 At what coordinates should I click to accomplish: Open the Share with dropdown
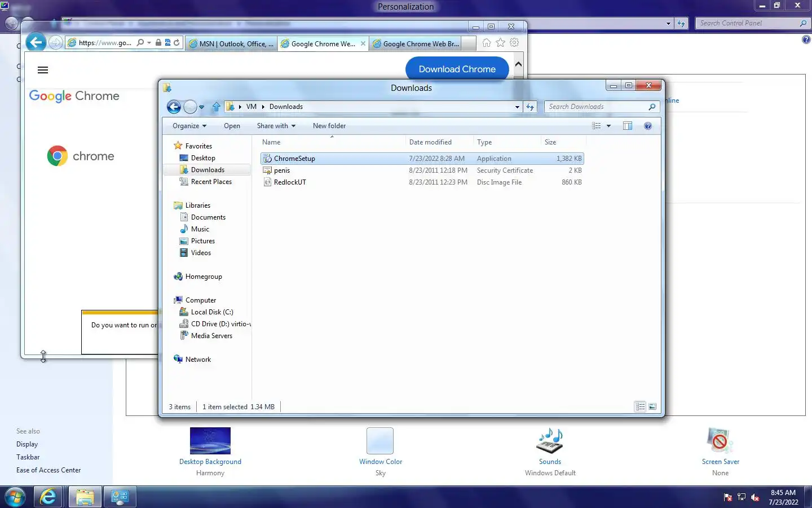[276, 126]
